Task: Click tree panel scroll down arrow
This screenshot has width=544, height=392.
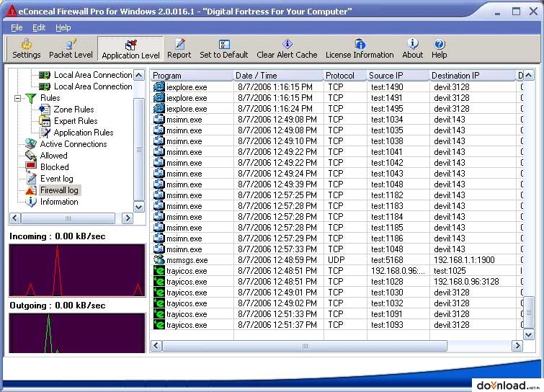Action: (139, 207)
